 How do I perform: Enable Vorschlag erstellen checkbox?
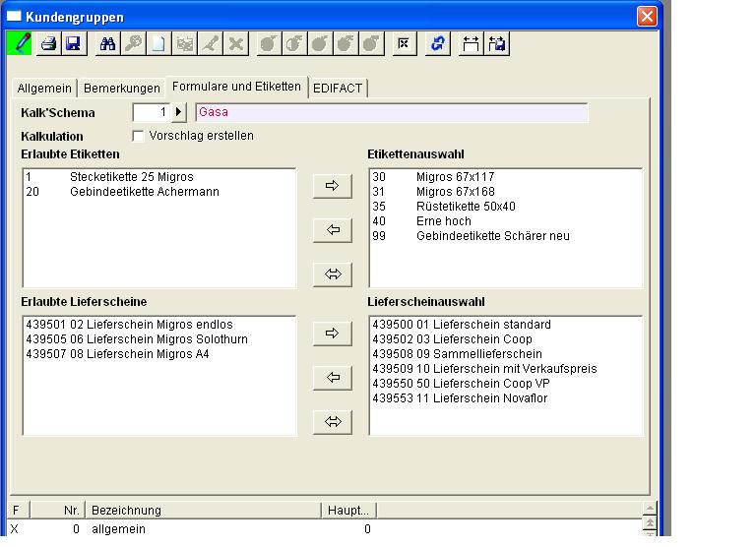138,136
